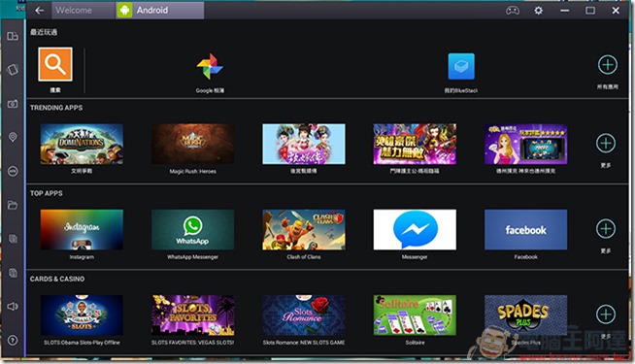
Task: Click the gamepad icon in title bar
Action: 513,10
